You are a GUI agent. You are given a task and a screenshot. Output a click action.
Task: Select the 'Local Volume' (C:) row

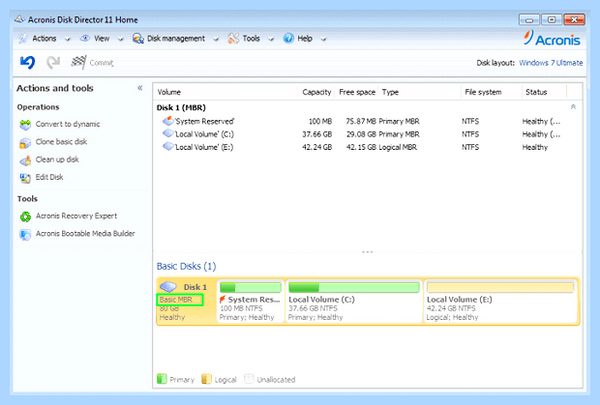pyautogui.click(x=363, y=134)
